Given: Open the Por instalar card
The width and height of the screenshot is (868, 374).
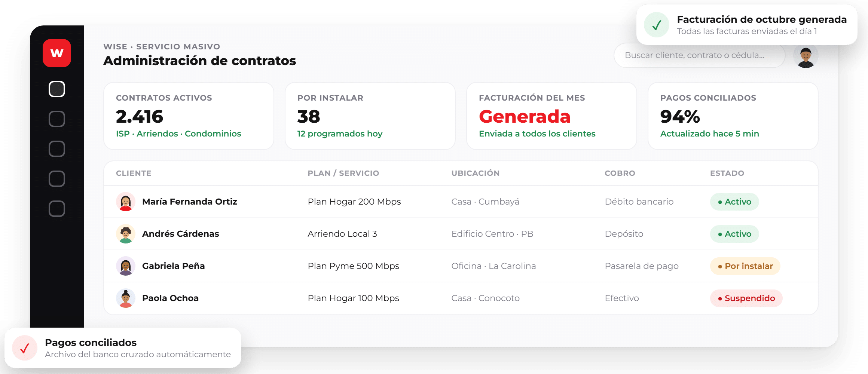Looking at the screenshot, I should (x=370, y=116).
